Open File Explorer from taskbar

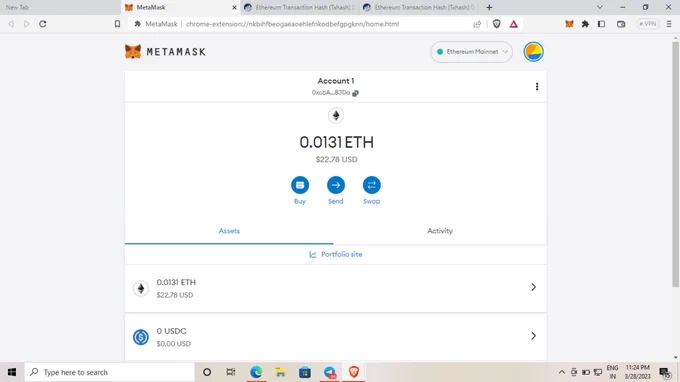280,372
